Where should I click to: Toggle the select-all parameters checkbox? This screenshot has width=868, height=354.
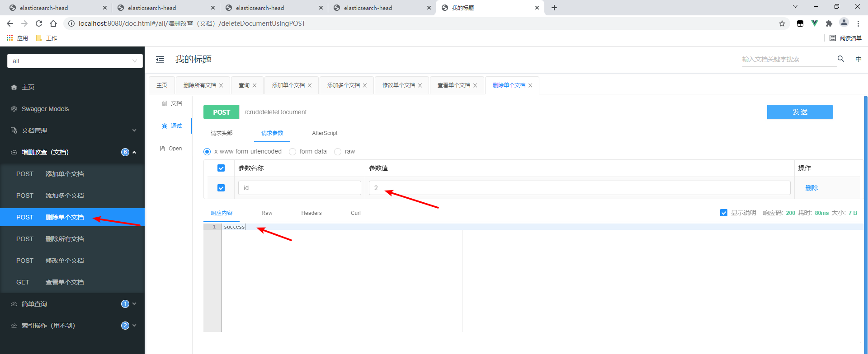tap(221, 168)
